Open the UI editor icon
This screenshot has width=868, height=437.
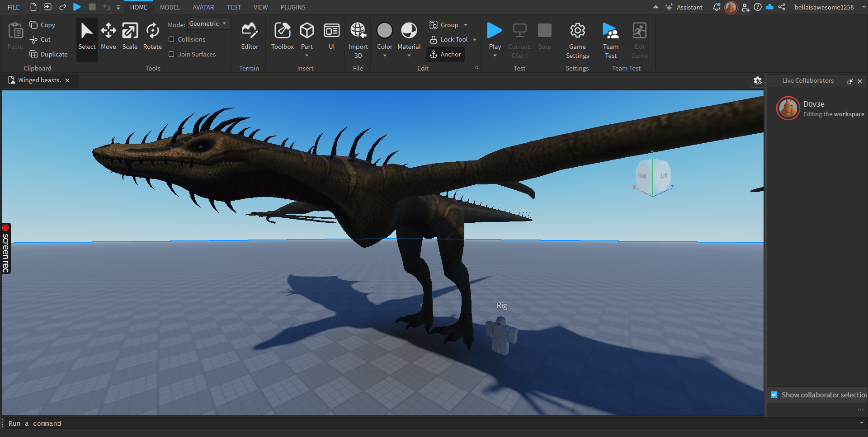click(x=332, y=32)
